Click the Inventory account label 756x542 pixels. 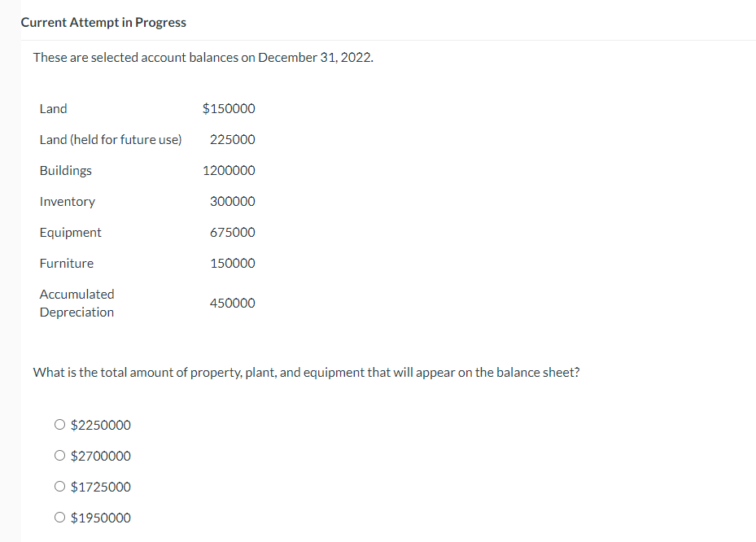coord(68,201)
